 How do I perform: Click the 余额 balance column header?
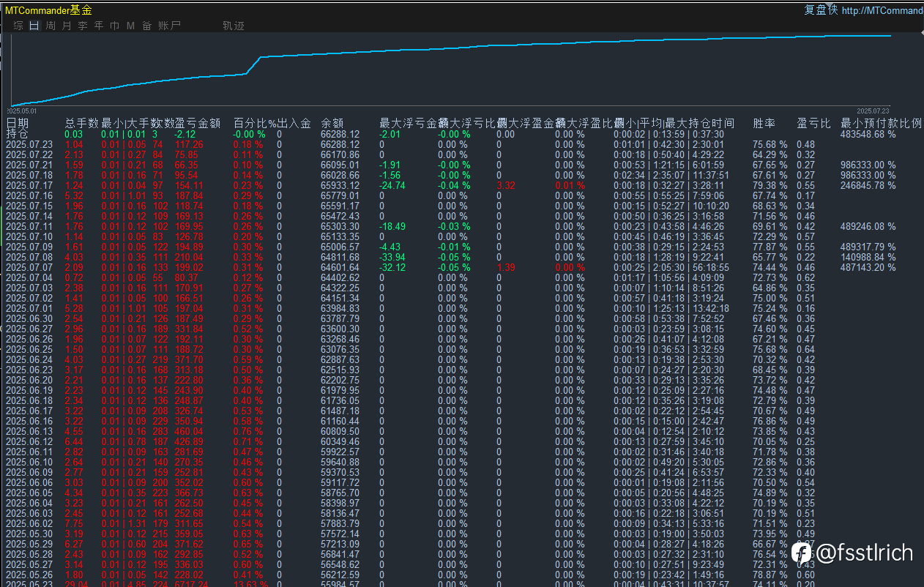332,124
